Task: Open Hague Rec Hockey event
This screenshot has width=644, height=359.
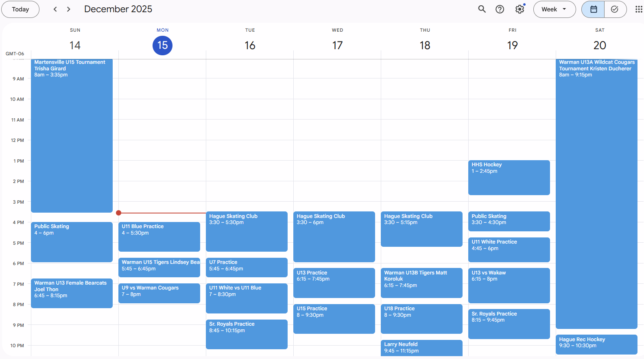Action: tap(596, 344)
